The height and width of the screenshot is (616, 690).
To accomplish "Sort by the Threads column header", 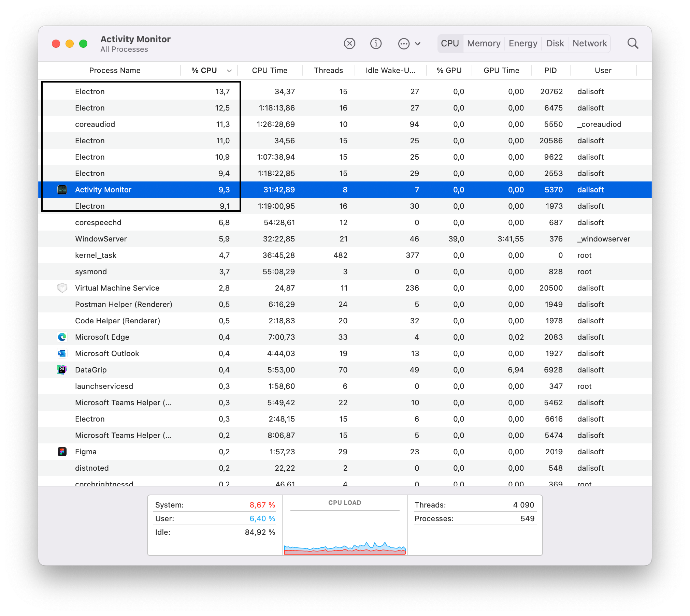I will pyautogui.click(x=328, y=71).
